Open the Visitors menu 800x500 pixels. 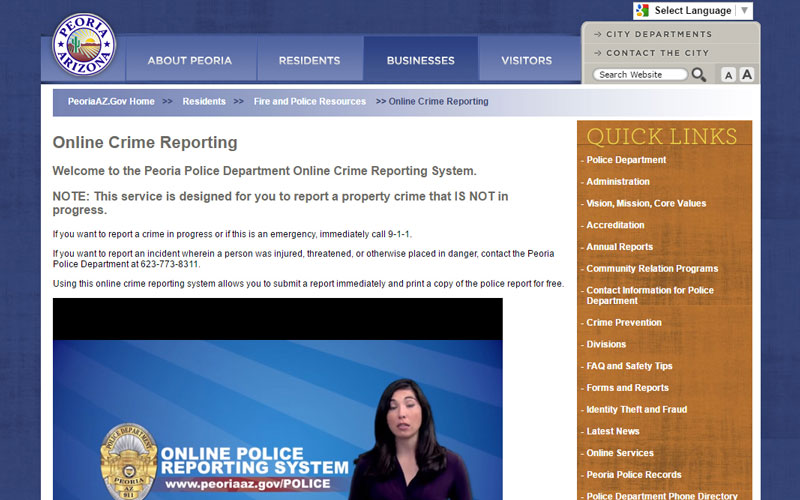click(x=527, y=60)
